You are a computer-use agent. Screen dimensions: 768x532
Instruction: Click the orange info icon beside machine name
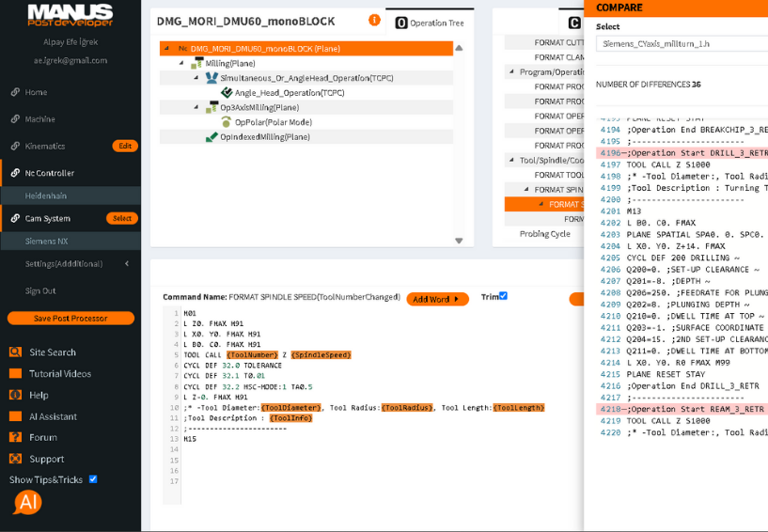[x=375, y=20]
